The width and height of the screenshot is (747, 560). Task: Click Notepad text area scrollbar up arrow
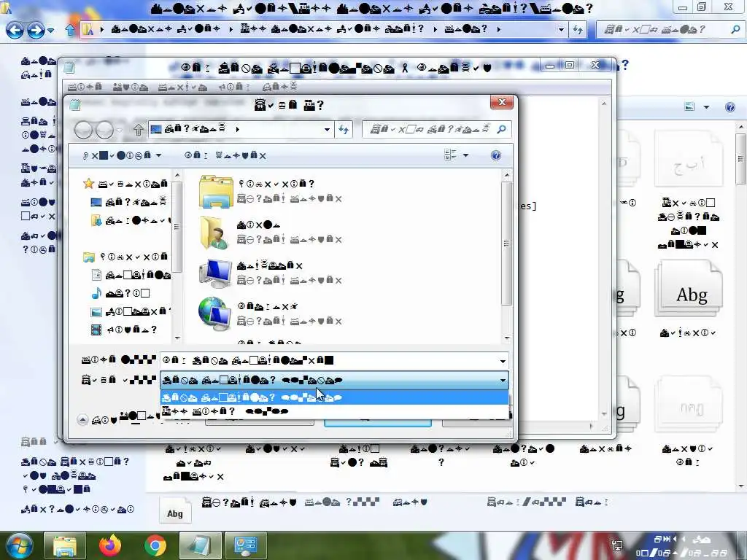(x=603, y=104)
